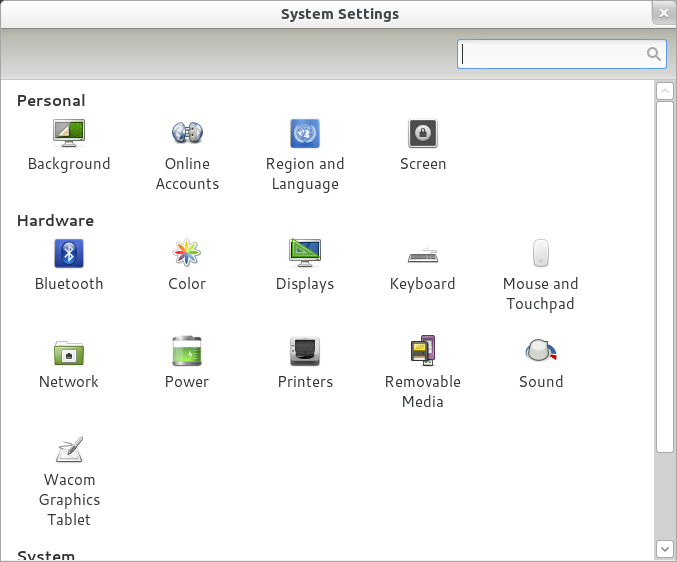Open the Background settings panel
Viewport: 677px width, 562px height.
click(x=69, y=146)
